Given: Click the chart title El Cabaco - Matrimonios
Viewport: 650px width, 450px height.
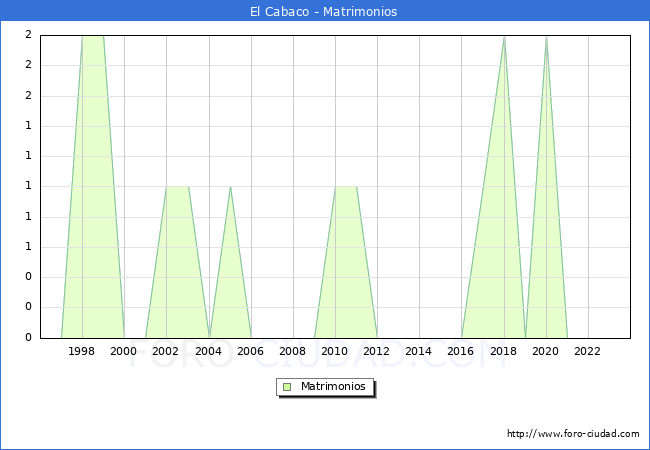Looking at the screenshot, I should (x=323, y=11).
